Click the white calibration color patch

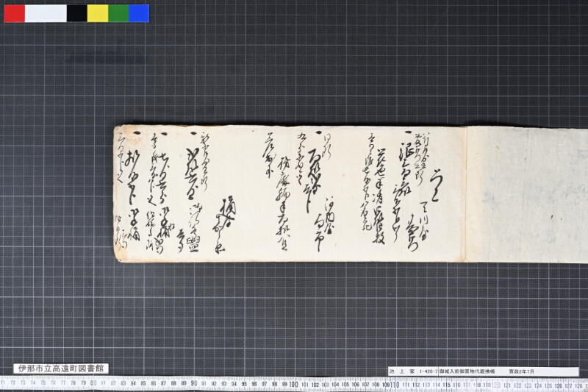(46, 13)
